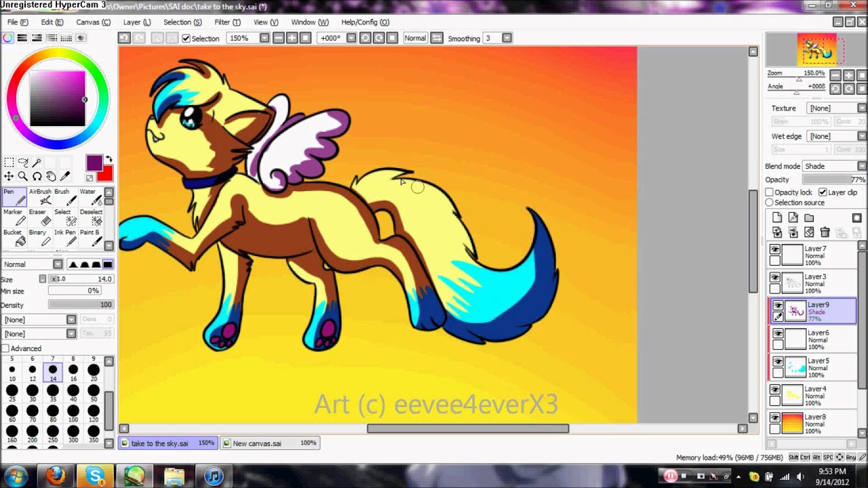Select the Water tool
Viewport: 868px width, 488px height.
(x=91, y=197)
